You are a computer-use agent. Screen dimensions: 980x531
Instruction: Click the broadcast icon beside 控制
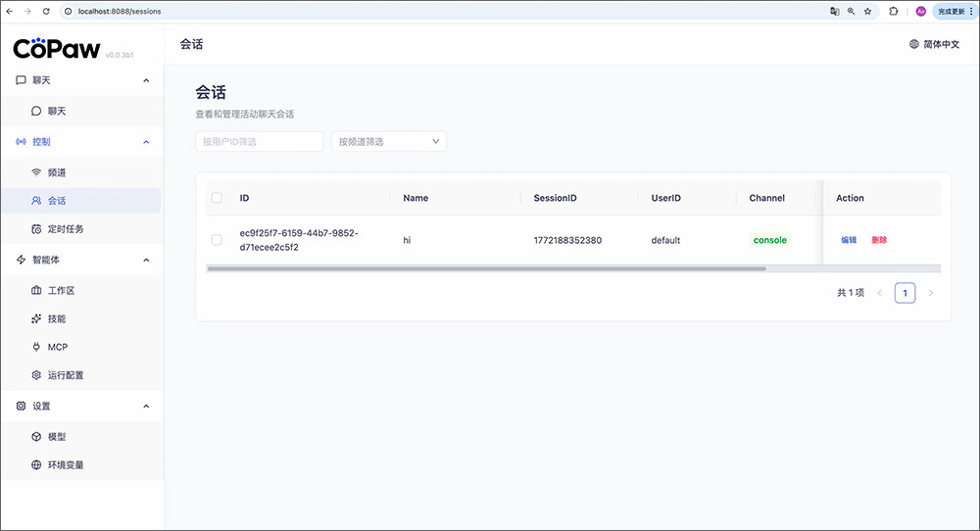21,142
